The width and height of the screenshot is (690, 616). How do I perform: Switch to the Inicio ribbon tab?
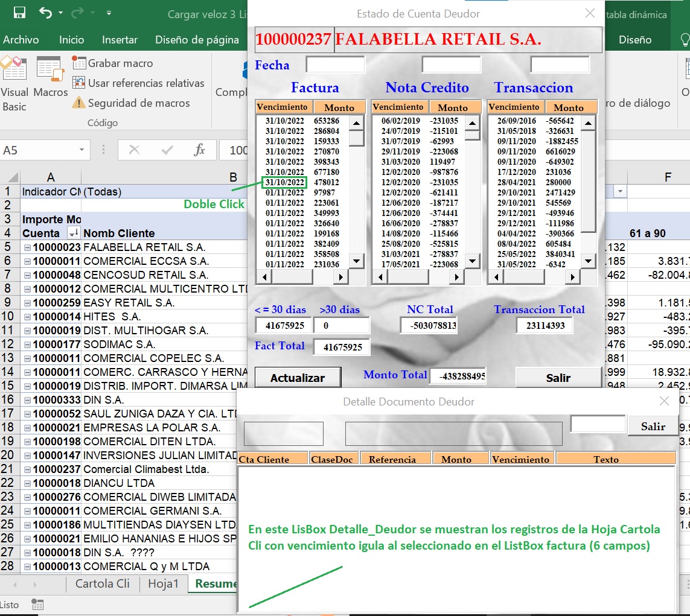coord(71,40)
